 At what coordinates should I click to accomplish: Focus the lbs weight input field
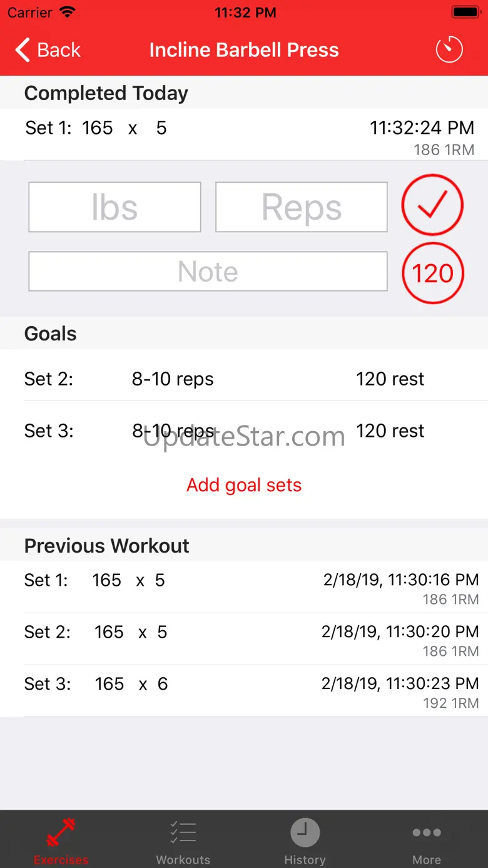click(114, 207)
